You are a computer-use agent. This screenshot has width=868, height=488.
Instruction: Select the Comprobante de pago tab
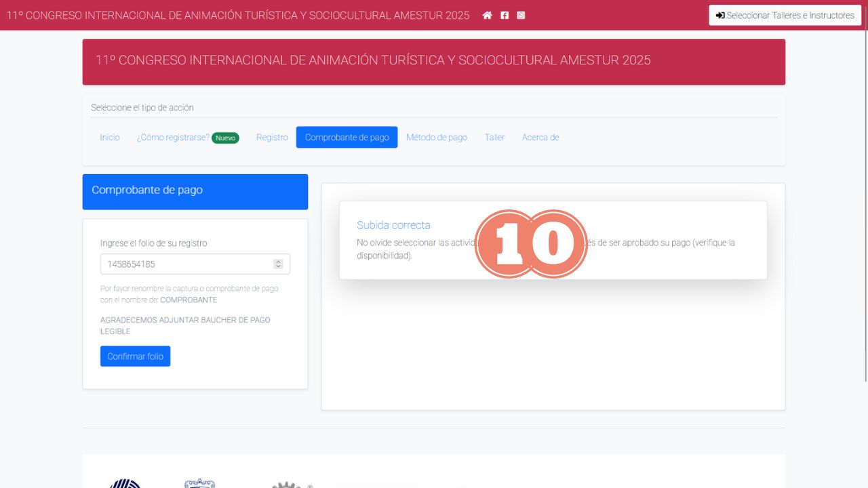tap(347, 138)
